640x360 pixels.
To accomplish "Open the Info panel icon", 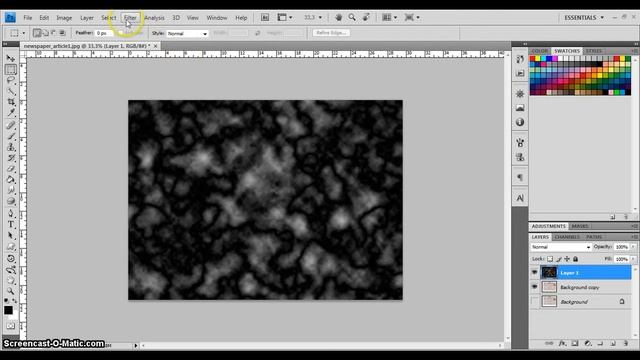I will [x=520, y=122].
